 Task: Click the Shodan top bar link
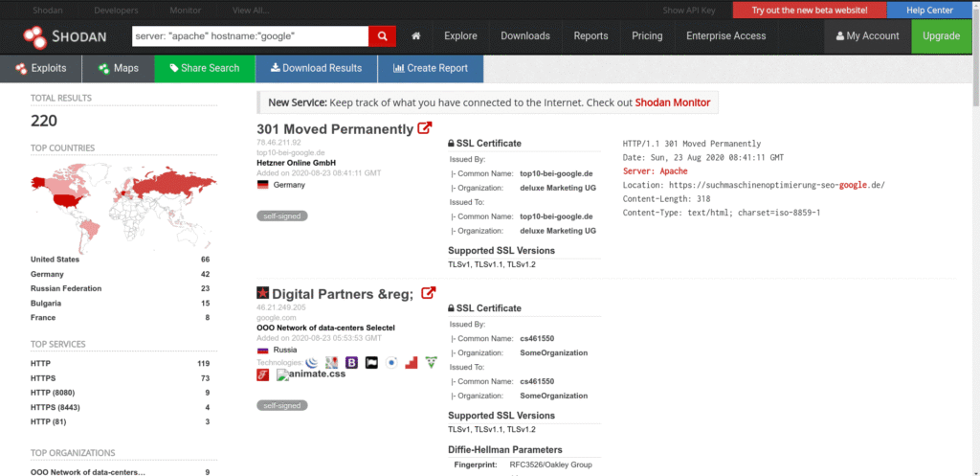coord(48,10)
